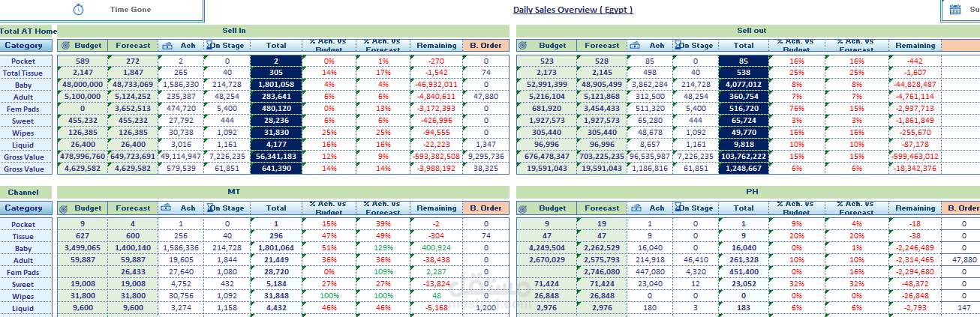980x317 pixels.
Task: Click the B. Order header in PH table
Action: 960,208
